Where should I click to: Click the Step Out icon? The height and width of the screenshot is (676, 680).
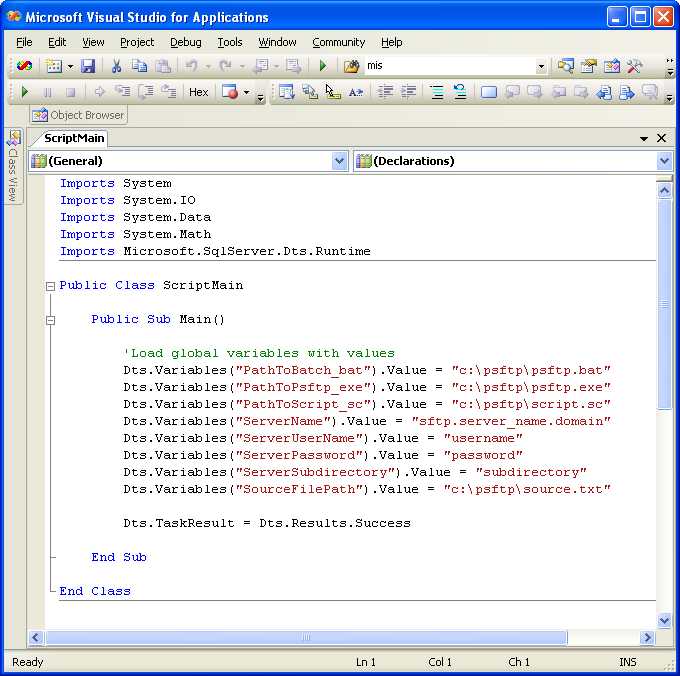pos(169,92)
